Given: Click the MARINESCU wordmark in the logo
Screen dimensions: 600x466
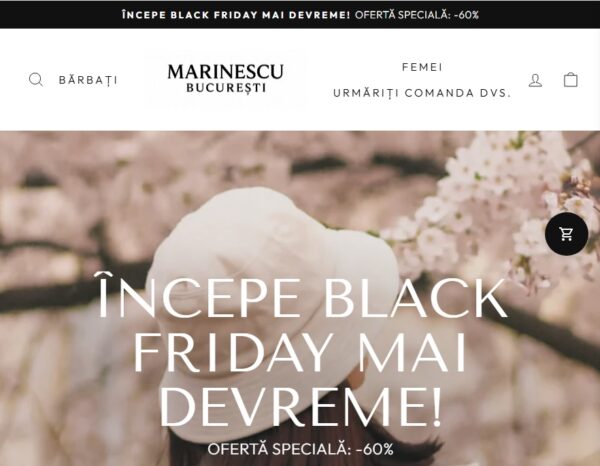Looking at the screenshot, I should click(x=226, y=72).
